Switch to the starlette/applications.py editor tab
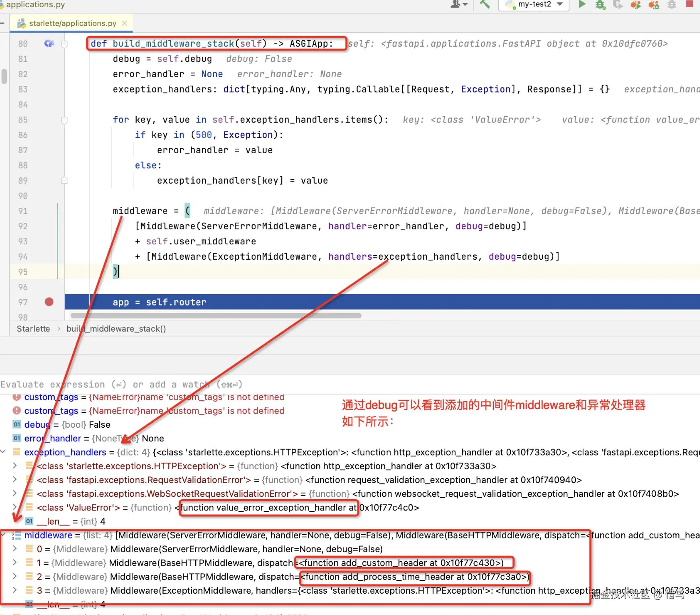 click(72, 23)
